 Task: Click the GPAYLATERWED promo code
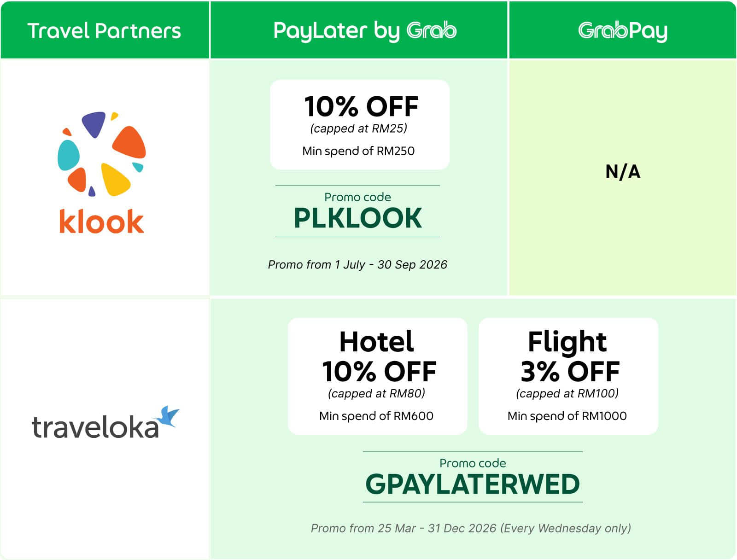click(473, 484)
